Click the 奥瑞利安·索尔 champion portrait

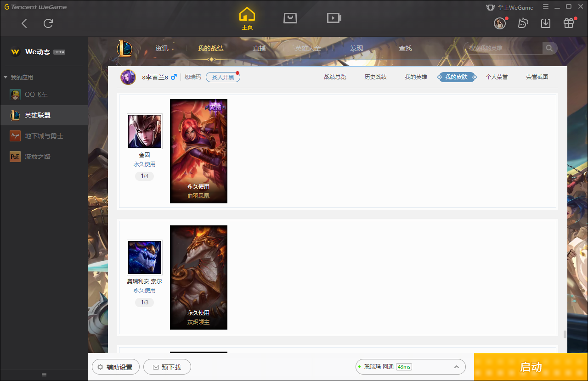click(145, 258)
